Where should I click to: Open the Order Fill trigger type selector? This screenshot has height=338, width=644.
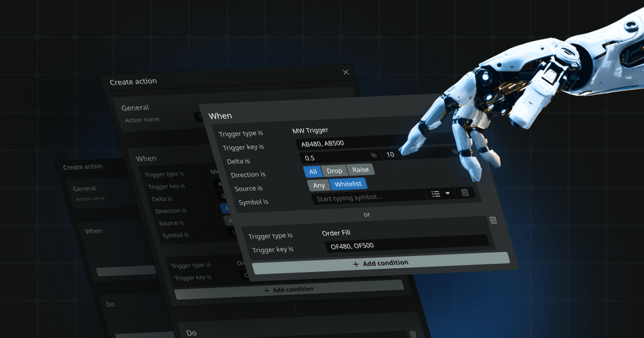[x=336, y=233]
